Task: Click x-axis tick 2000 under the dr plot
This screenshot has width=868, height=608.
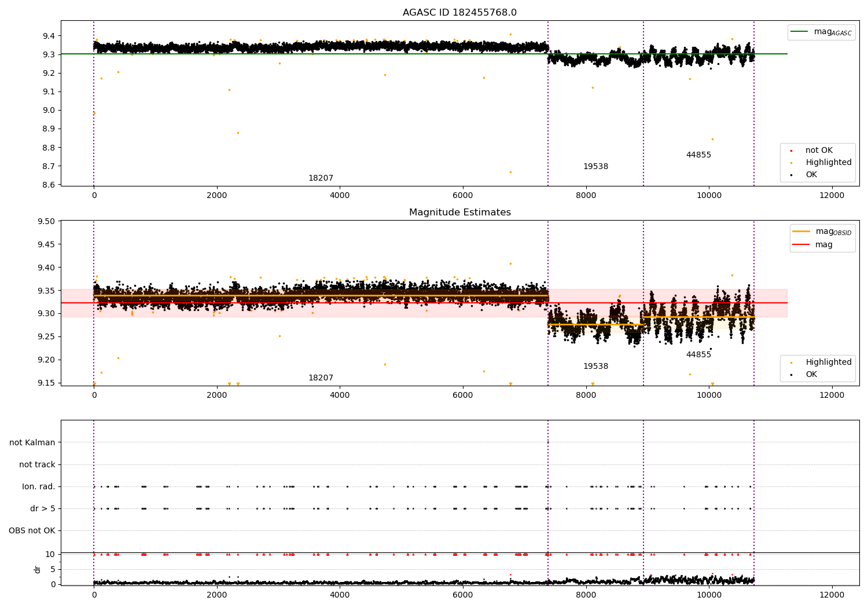Action: (x=217, y=595)
